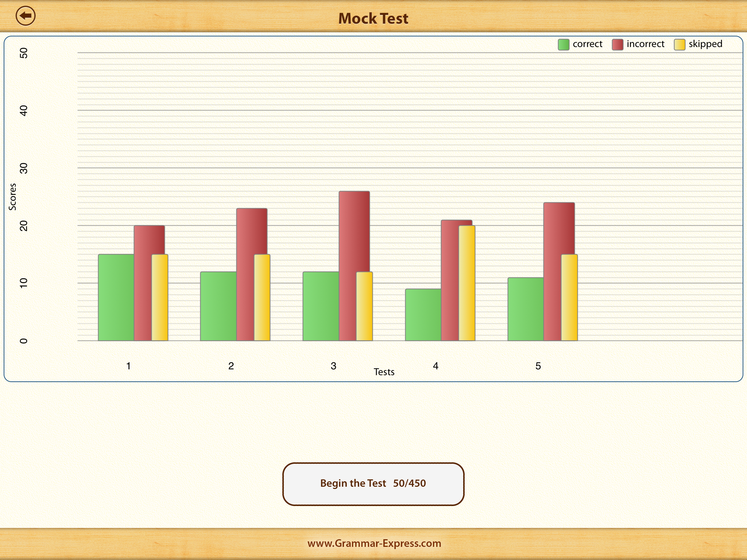Click the yellow skipped legend swatch
The width and height of the screenshot is (747, 560).
point(679,44)
